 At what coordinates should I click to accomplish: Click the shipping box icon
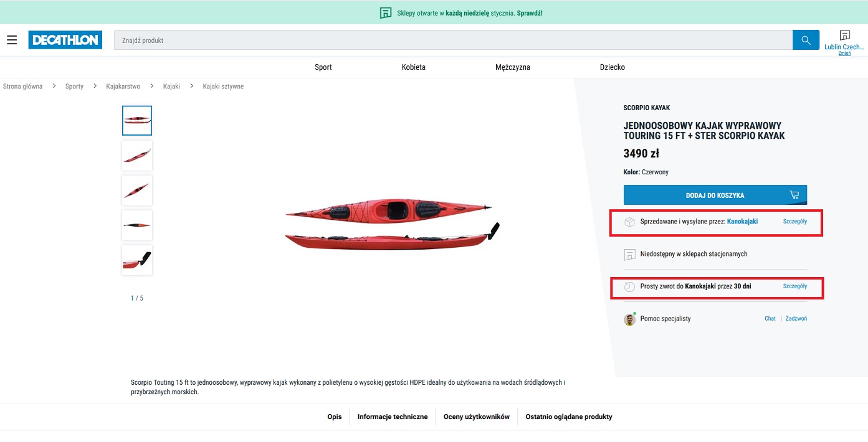pyautogui.click(x=629, y=222)
